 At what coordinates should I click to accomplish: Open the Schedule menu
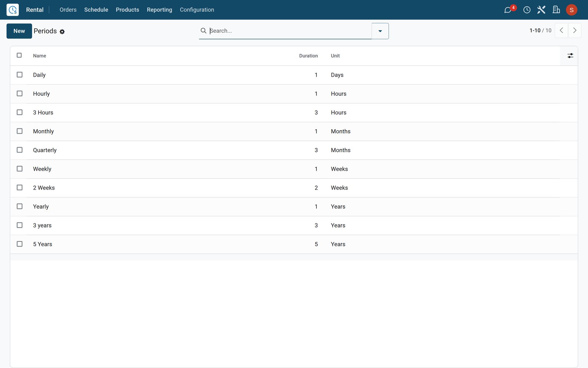point(96,10)
